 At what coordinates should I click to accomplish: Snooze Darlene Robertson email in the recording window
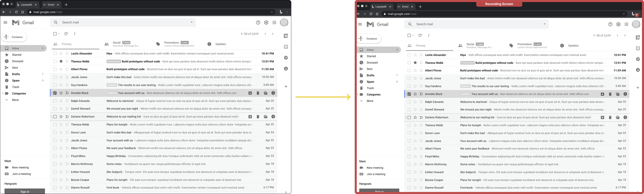[x=625, y=117]
